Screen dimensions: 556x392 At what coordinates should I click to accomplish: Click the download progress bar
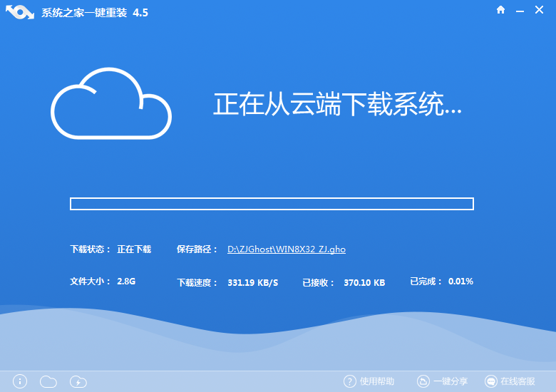272,205
